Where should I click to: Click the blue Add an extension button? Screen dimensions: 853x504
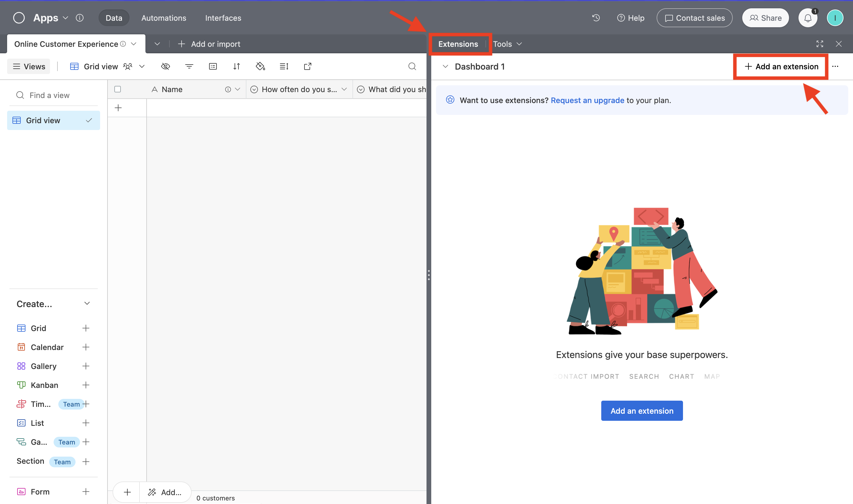(642, 411)
